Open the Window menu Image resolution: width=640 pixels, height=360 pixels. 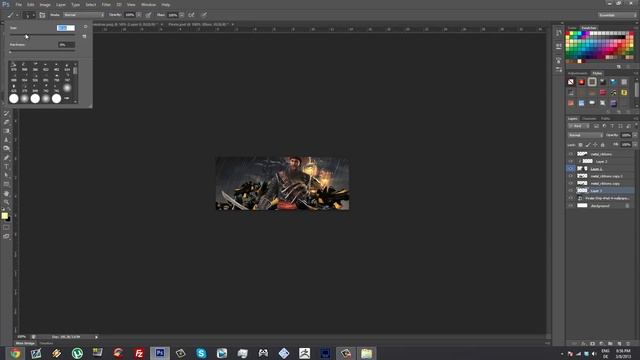[148, 4]
